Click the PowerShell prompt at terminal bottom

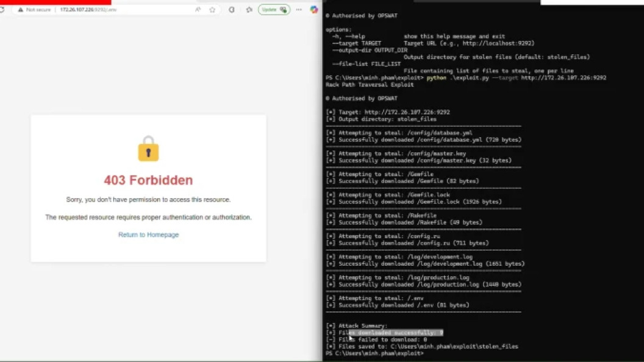[374, 353]
